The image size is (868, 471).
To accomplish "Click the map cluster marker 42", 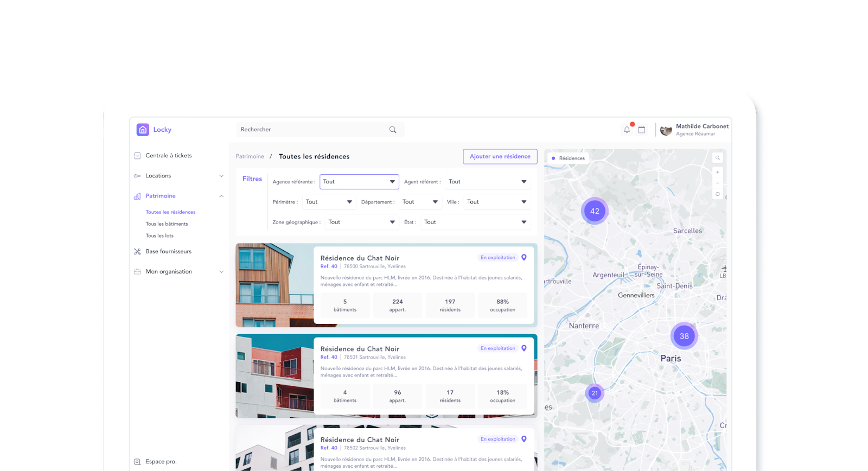I will click(x=595, y=211).
